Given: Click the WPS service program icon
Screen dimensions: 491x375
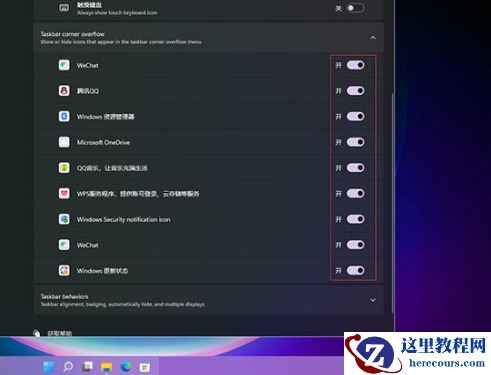Looking at the screenshot, I should tap(64, 193).
